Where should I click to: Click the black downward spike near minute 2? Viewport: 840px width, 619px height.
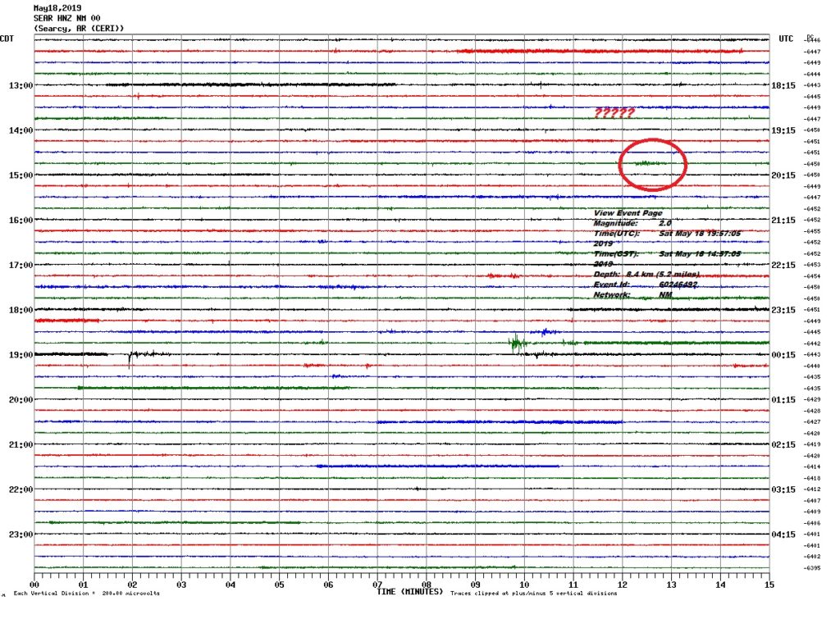coord(130,359)
